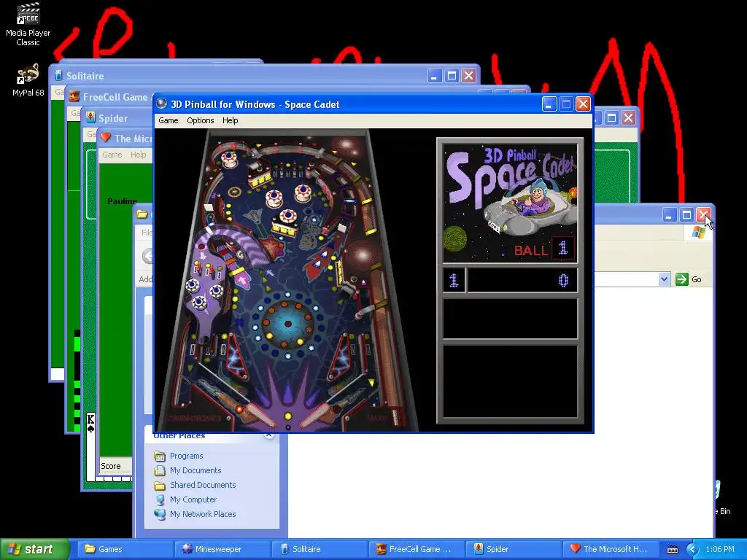Minimize the 3D Pinball window

pos(549,104)
